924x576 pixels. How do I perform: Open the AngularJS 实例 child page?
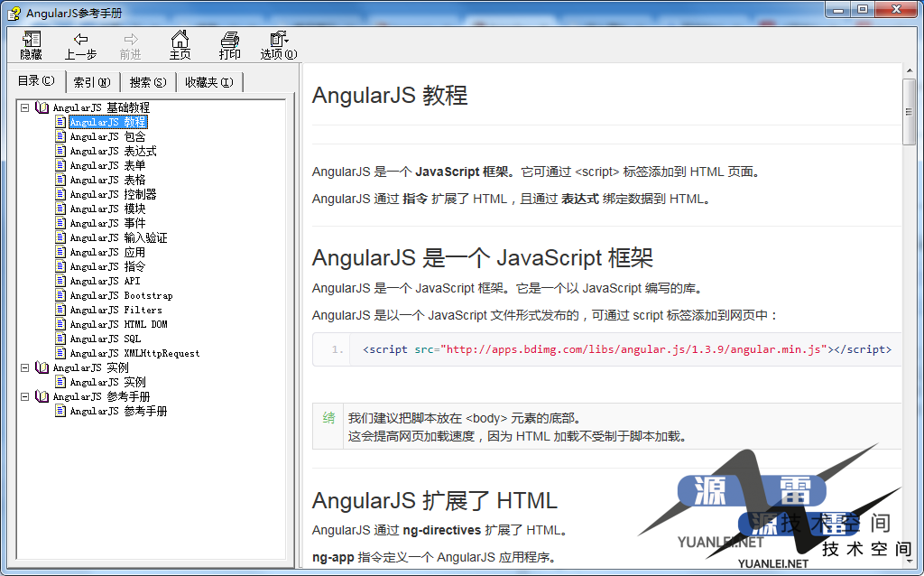108,382
